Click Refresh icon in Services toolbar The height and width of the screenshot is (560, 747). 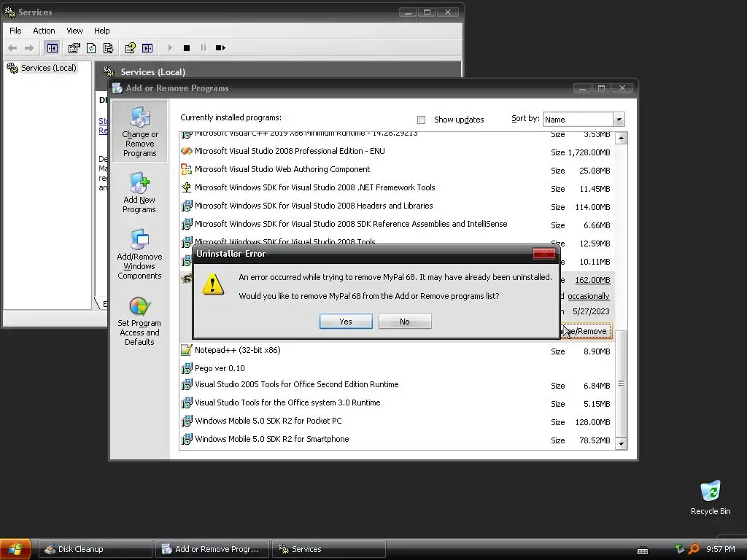(x=91, y=48)
